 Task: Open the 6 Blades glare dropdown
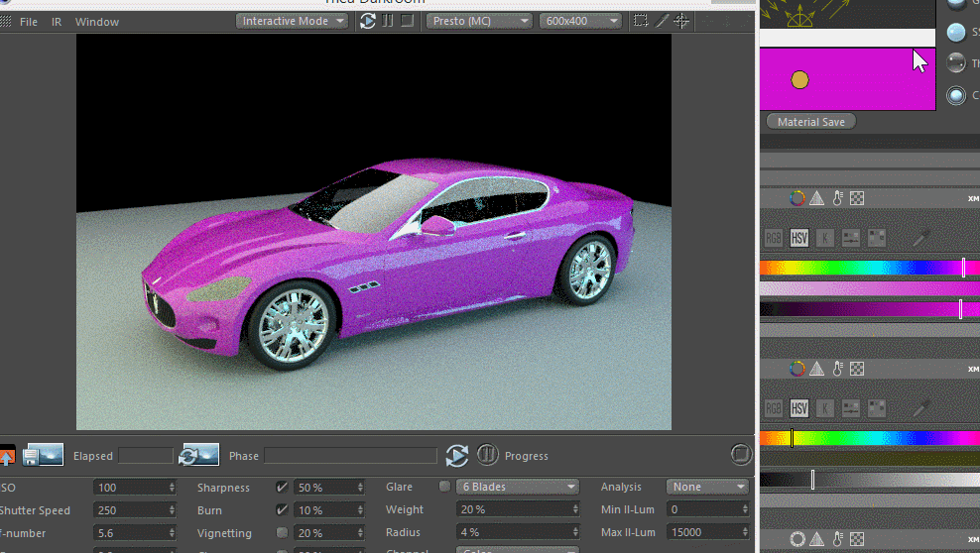518,487
